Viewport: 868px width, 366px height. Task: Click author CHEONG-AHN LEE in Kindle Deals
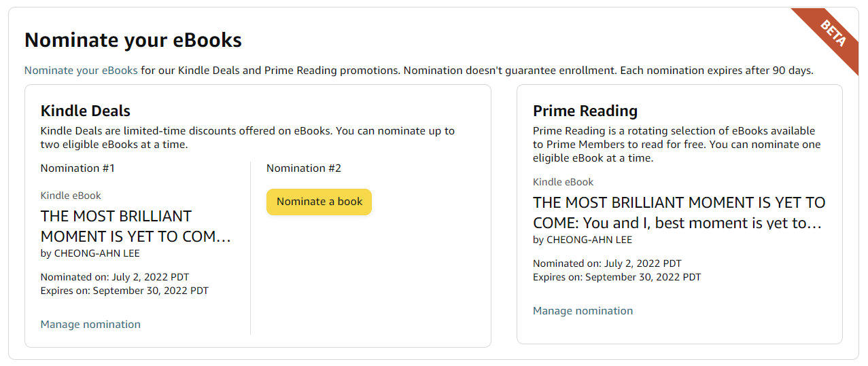(90, 253)
